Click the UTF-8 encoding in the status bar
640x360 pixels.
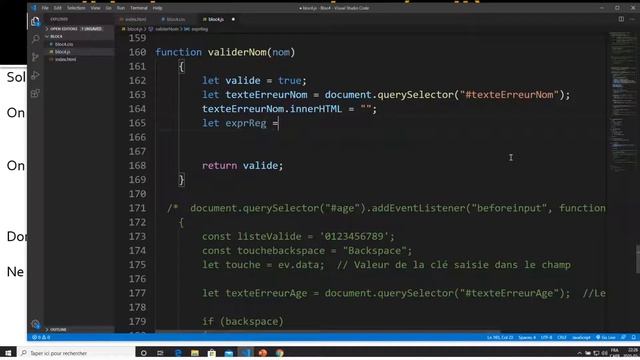[x=547, y=338]
